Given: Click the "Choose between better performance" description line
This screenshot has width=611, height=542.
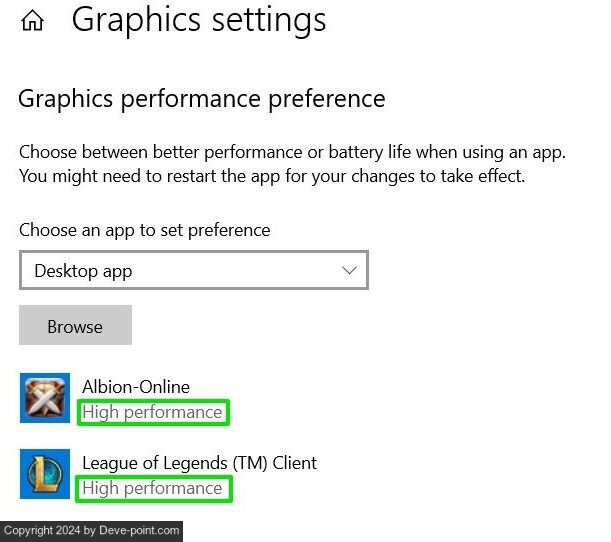Looking at the screenshot, I should coord(292,153).
